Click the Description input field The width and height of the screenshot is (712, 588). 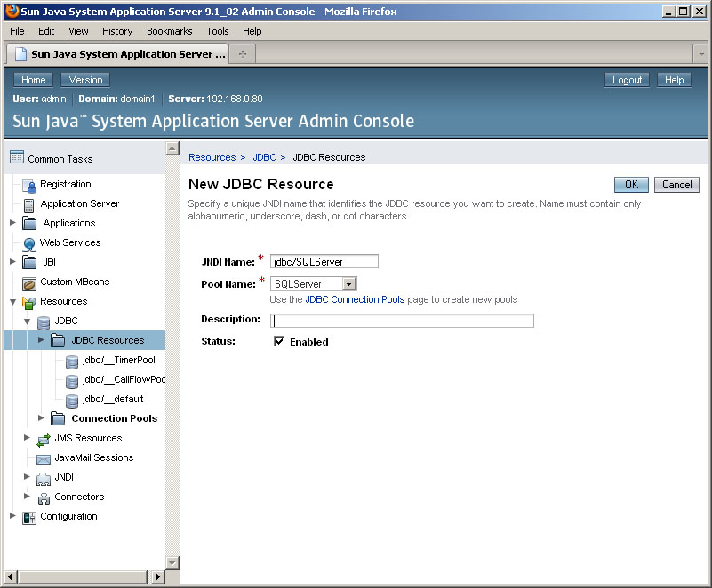pos(402,321)
